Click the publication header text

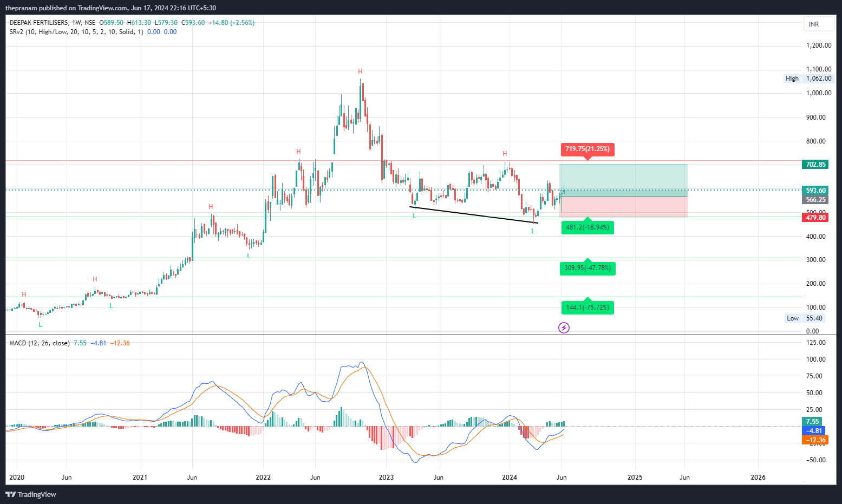[110, 8]
